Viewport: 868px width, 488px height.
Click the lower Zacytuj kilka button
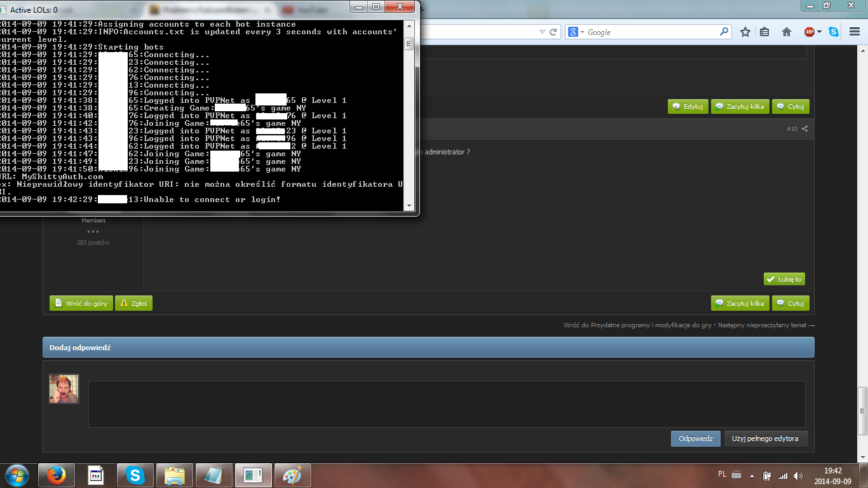[x=740, y=304]
